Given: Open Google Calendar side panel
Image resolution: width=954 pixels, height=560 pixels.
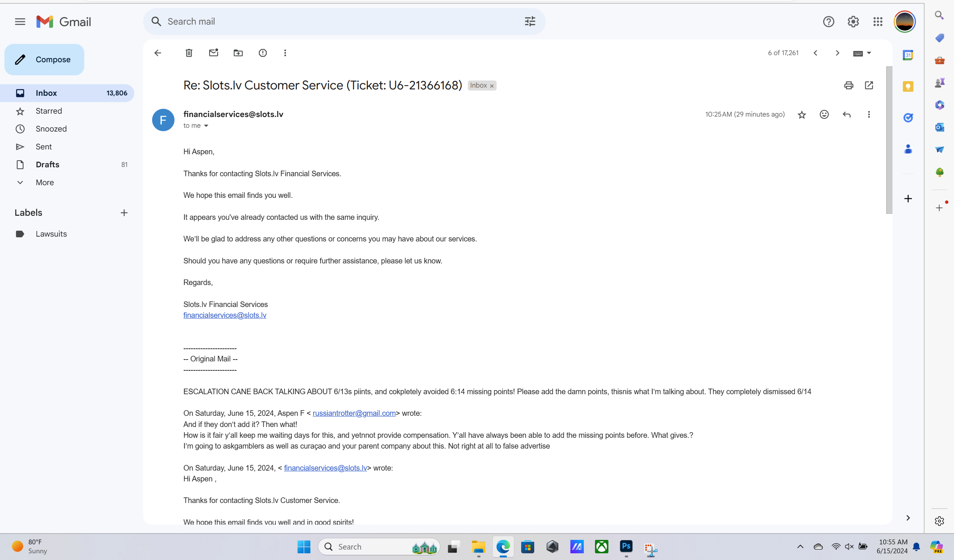Looking at the screenshot, I should [908, 55].
